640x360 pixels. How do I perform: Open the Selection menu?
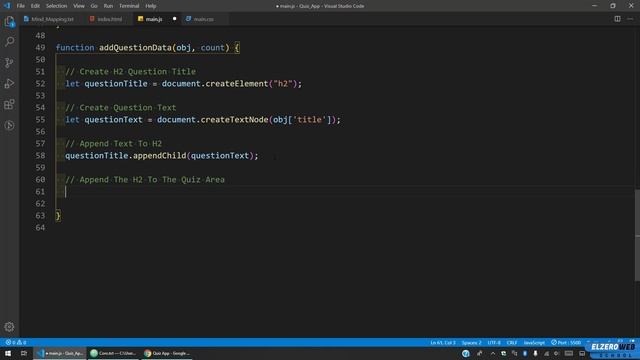click(x=56, y=6)
